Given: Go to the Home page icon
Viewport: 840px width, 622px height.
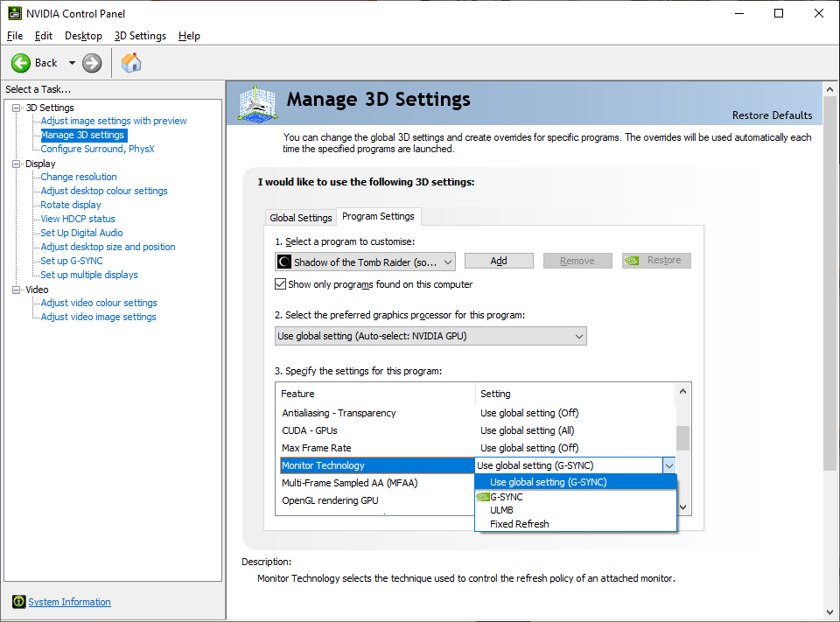Looking at the screenshot, I should tap(131, 63).
